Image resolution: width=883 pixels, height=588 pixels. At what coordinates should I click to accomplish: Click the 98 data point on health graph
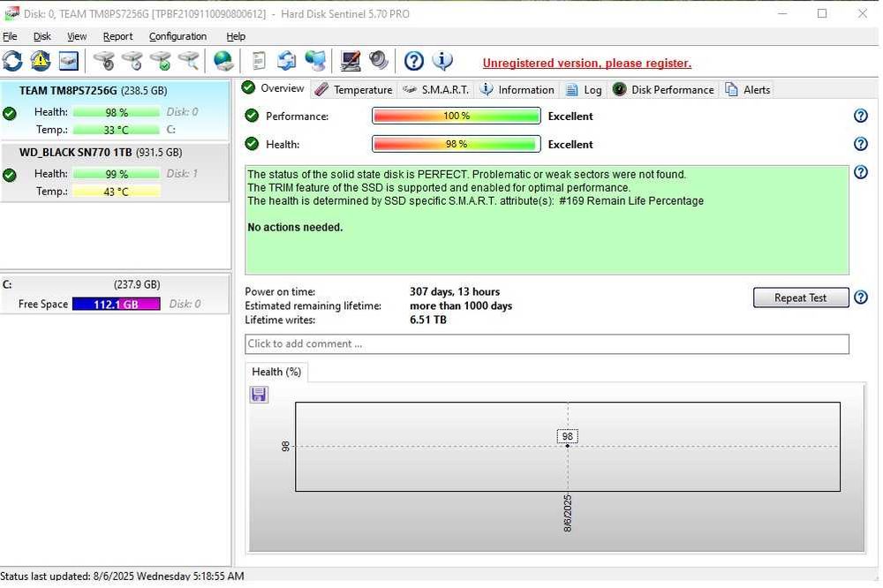[x=568, y=446]
